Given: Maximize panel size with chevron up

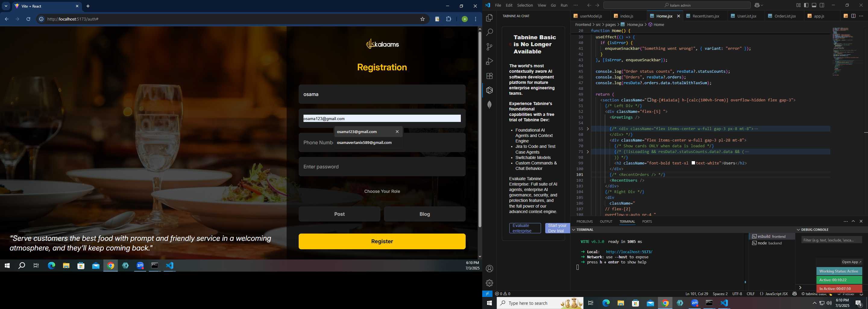Looking at the screenshot, I should (853, 221).
